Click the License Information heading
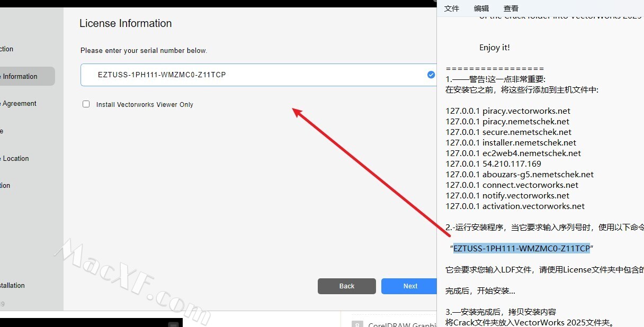The image size is (644, 327). point(126,23)
